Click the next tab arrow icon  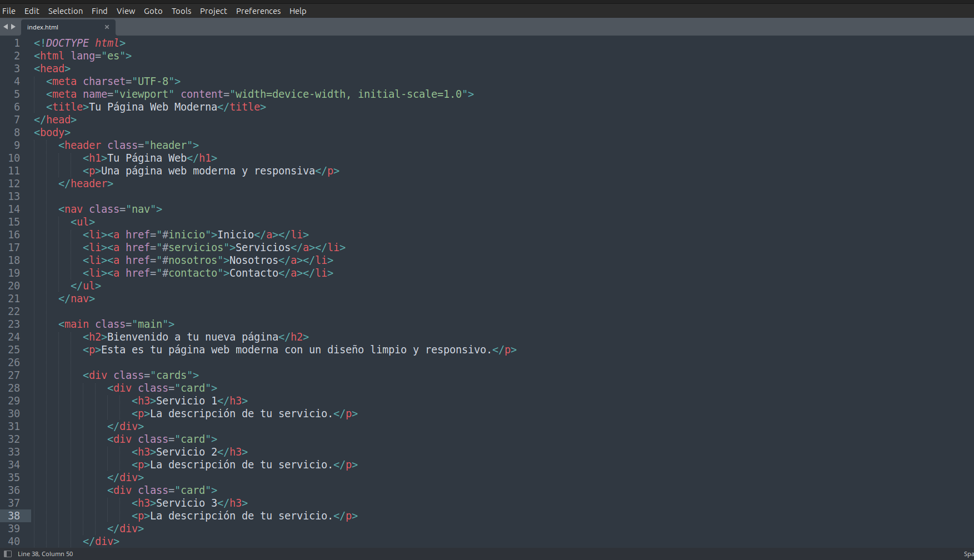[x=13, y=27]
